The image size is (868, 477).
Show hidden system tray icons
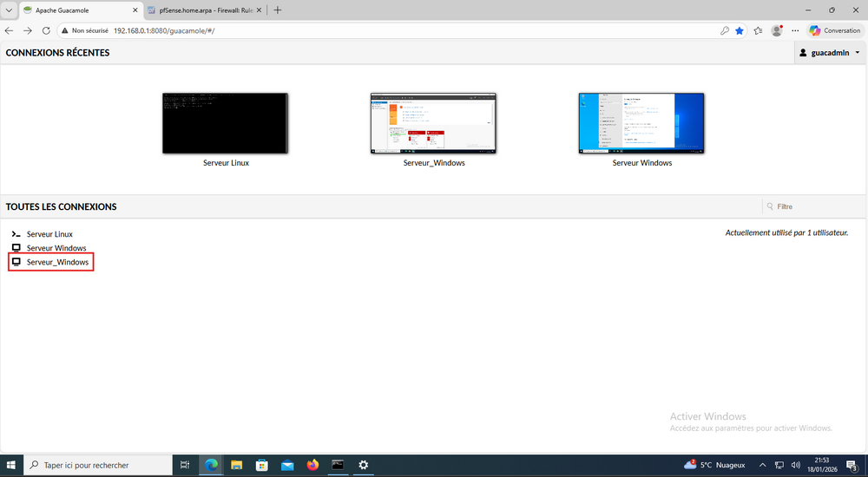click(x=762, y=465)
